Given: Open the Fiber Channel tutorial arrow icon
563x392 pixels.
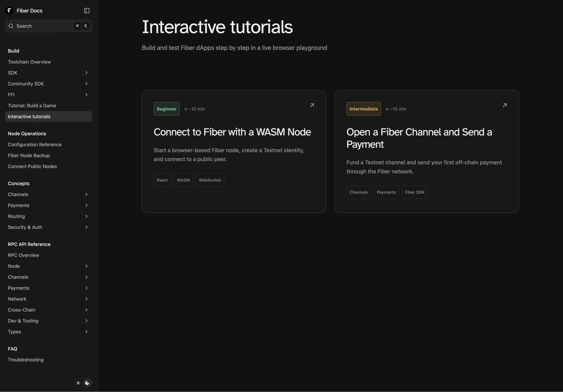Looking at the screenshot, I should coord(504,105).
